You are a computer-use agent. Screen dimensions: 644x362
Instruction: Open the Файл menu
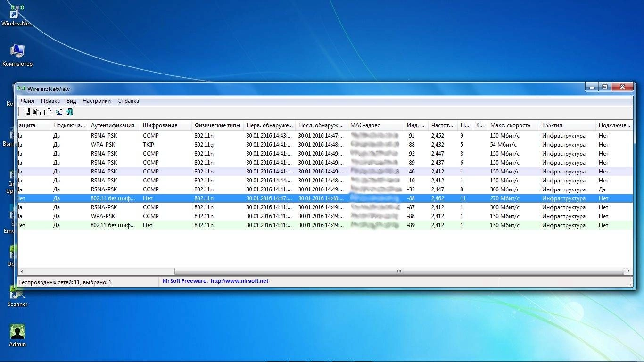pyautogui.click(x=27, y=101)
